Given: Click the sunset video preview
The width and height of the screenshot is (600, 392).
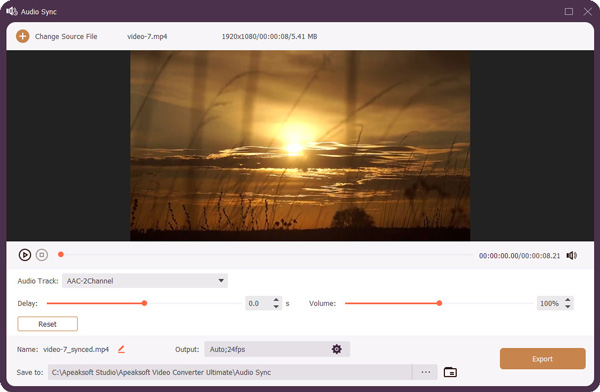Looking at the screenshot, I should 300,145.
